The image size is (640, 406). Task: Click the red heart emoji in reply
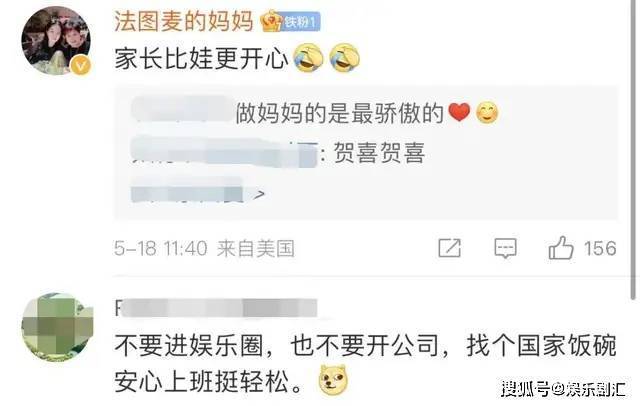point(459,112)
